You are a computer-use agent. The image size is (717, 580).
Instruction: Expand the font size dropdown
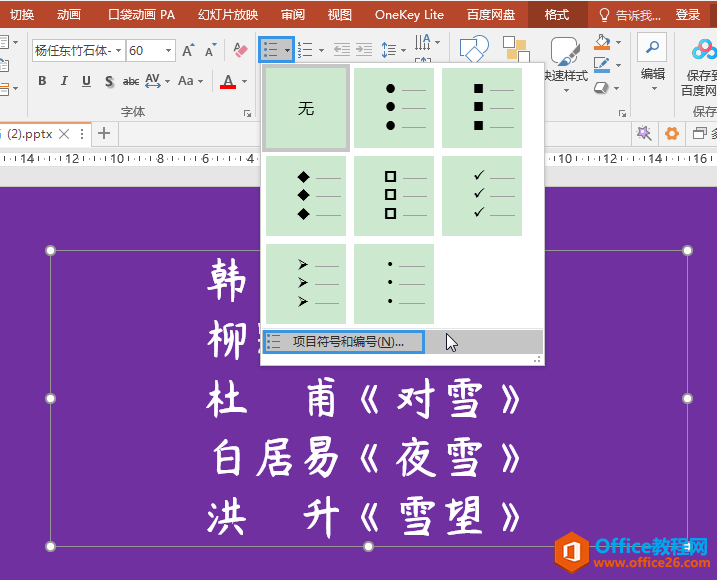click(x=168, y=50)
